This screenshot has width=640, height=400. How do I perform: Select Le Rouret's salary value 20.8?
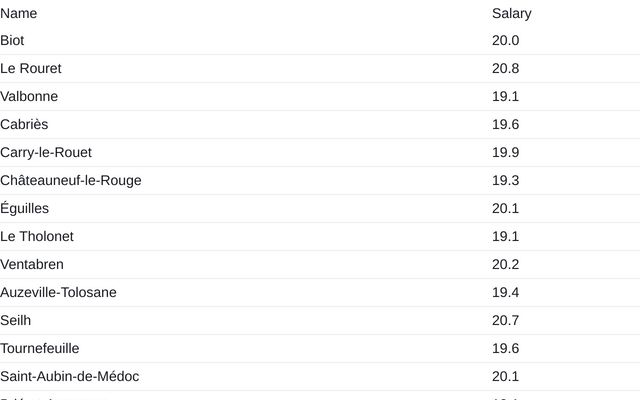click(x=505, y=68)
